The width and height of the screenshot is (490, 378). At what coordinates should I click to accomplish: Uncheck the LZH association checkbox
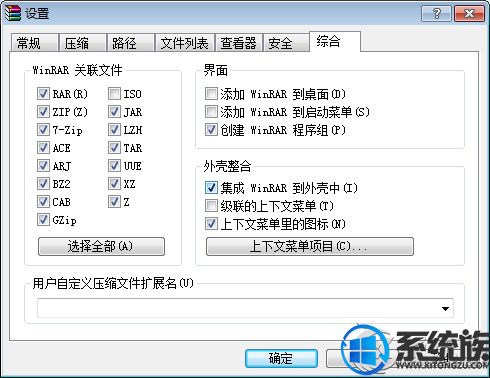(x=114, y=130)
